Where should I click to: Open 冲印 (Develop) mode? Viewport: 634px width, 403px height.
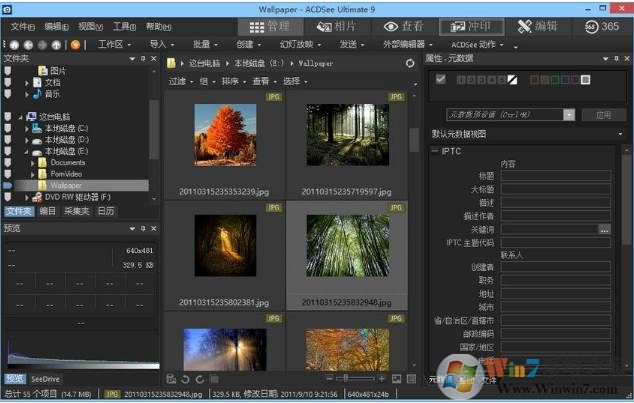click(x=471, y=26)
